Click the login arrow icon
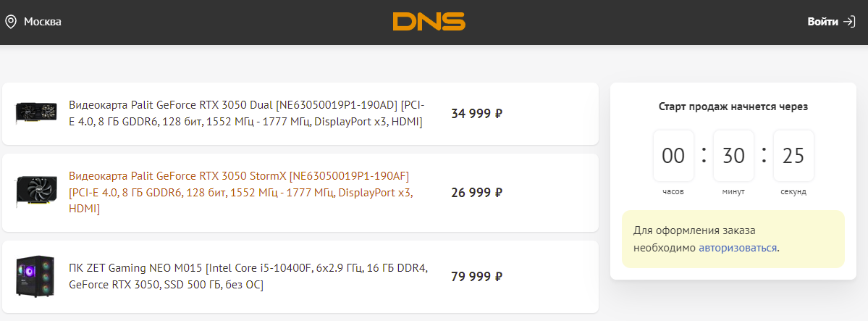The width and height of the screenshot is (868, 321). [849, 22]
